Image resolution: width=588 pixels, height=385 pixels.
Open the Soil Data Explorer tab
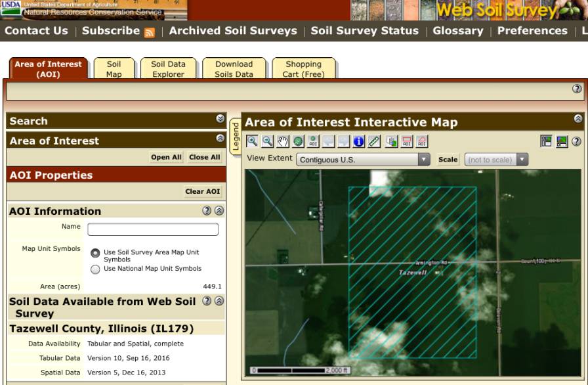169,68
